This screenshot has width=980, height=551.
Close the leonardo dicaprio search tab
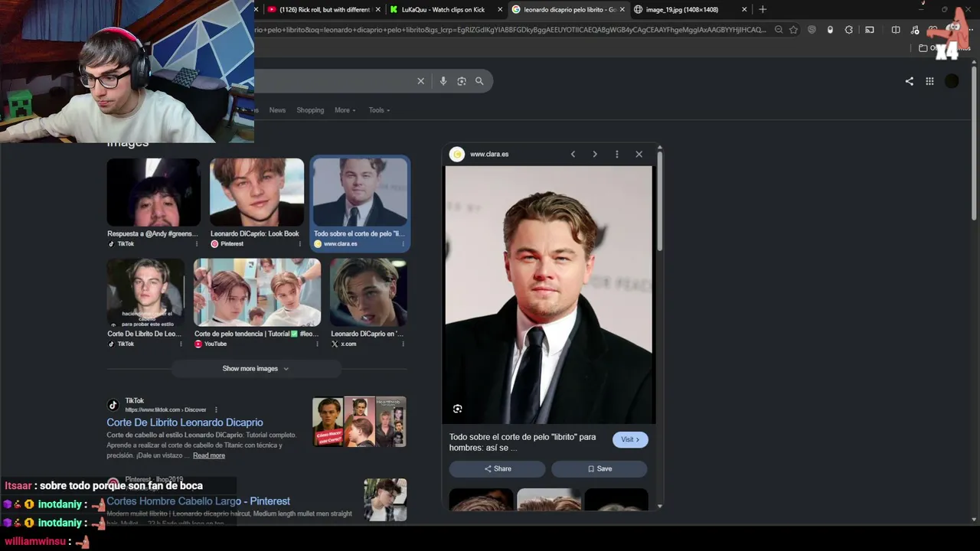pyautogui.click(x=622, y=9)
